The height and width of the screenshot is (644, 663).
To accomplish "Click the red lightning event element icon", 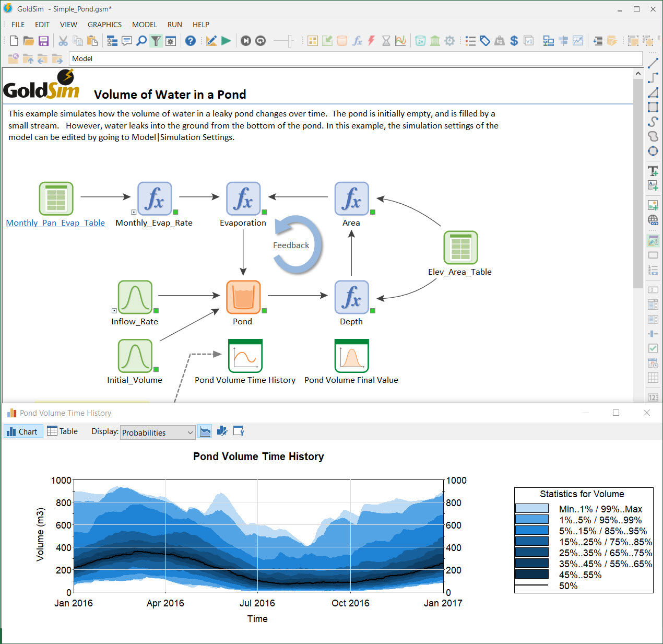I will pyautogui.click(x=371, y=41).
